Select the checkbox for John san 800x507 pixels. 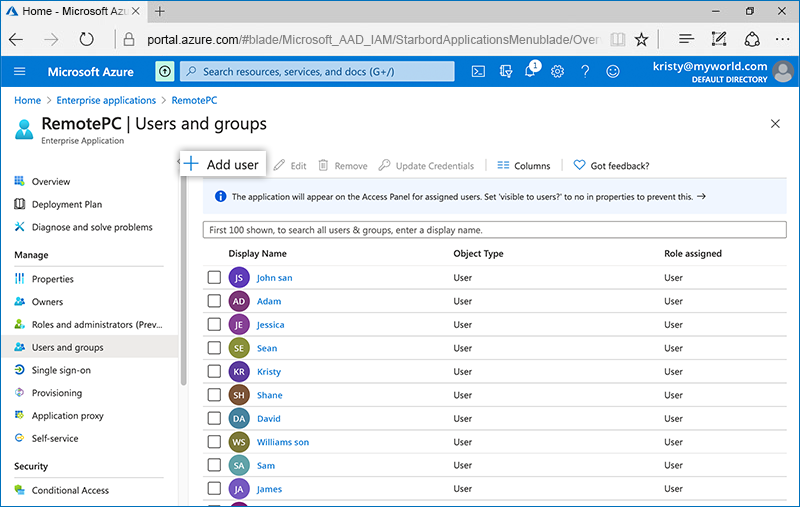coord(214,277)
